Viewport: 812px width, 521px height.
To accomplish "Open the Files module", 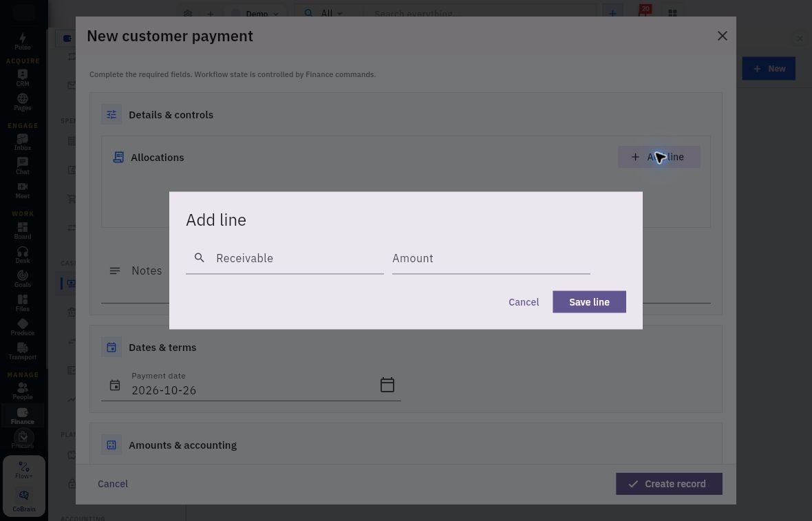I will coord(22,303).
